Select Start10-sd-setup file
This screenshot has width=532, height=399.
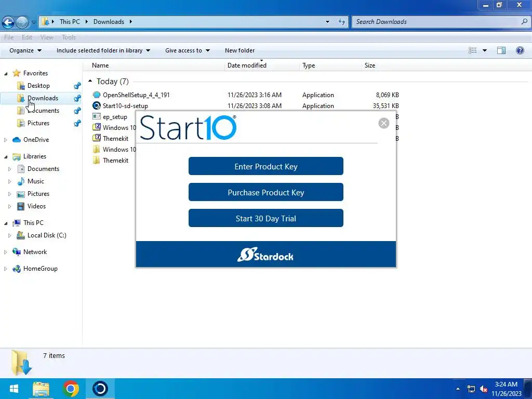point(125,106)
